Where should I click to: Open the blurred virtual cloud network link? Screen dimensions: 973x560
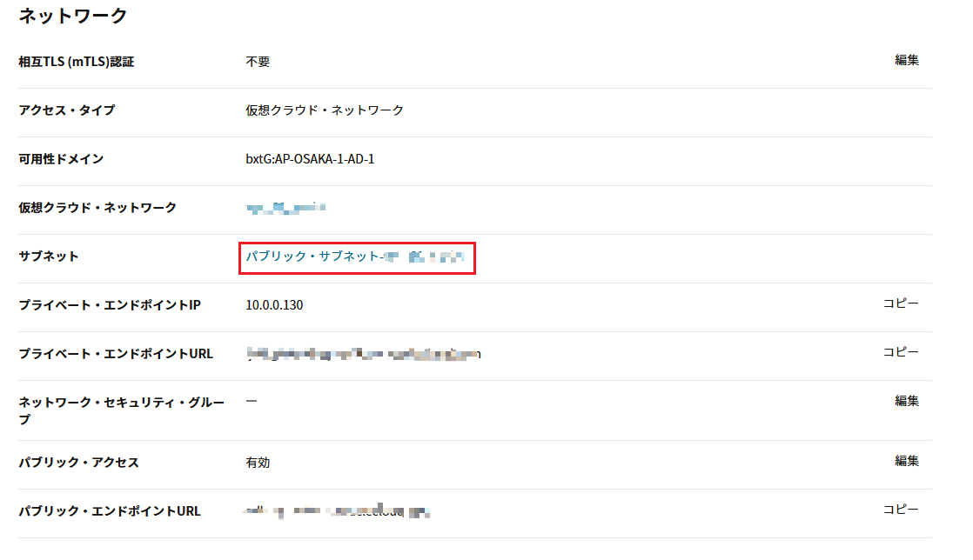point(285,208)
